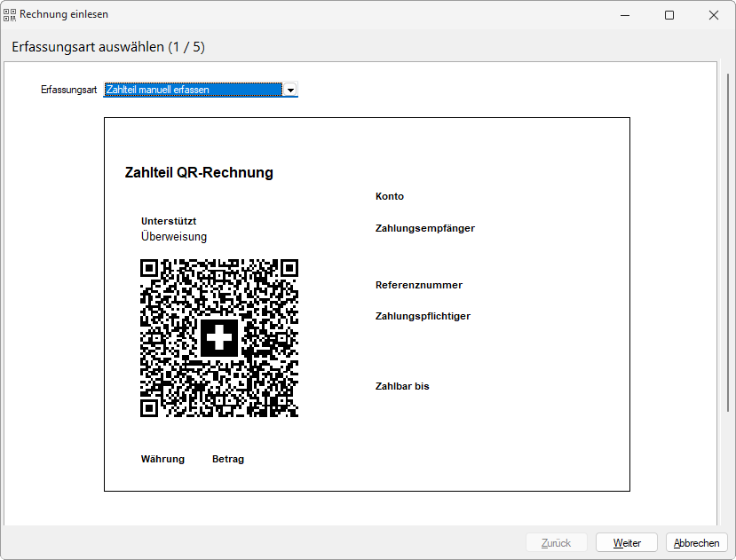Click the greyed-out Zurück button
This screenshot has width=736, height=560.
556,542
